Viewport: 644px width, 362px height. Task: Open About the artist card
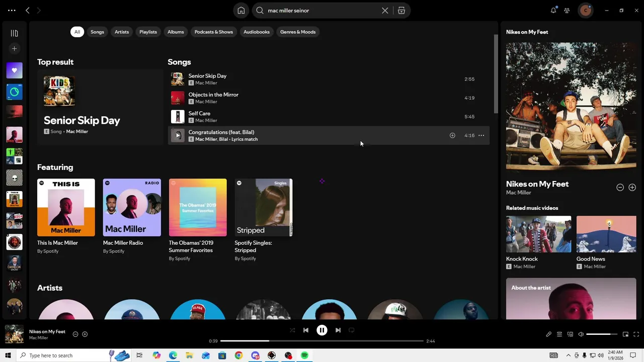pyautogui.click(x=571, y=299)
